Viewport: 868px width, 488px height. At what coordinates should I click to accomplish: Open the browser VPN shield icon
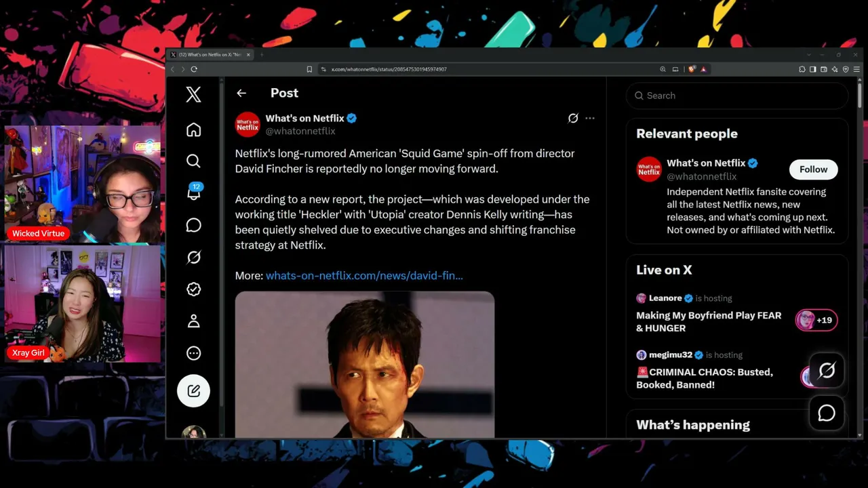tap(846, 69)
